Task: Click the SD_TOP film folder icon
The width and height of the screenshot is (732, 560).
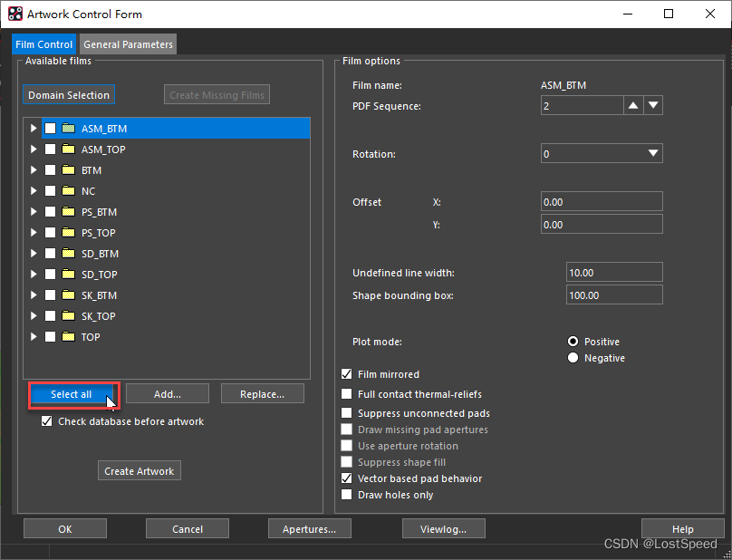Action: tap(68, 275)
